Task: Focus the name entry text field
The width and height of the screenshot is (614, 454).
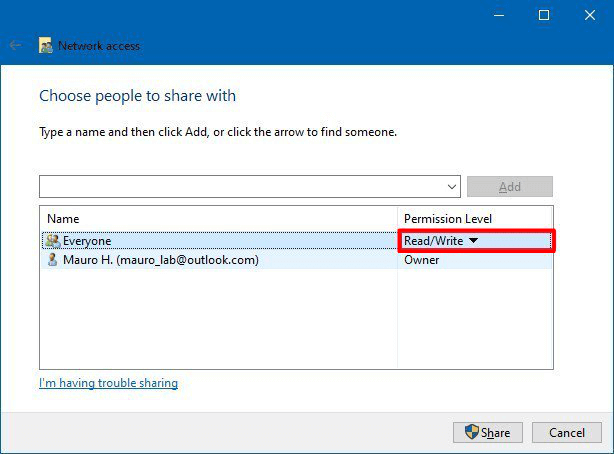Action: [240, 187]
